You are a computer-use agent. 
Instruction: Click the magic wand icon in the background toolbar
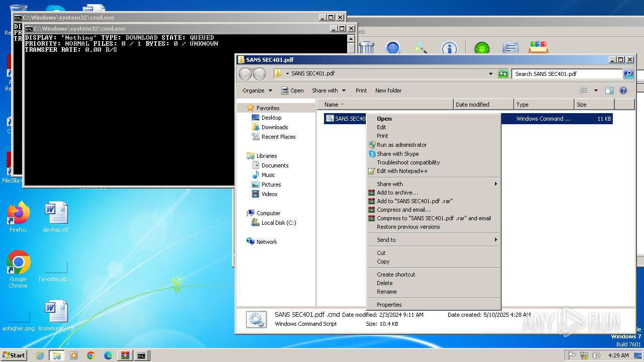click(420, 48)
